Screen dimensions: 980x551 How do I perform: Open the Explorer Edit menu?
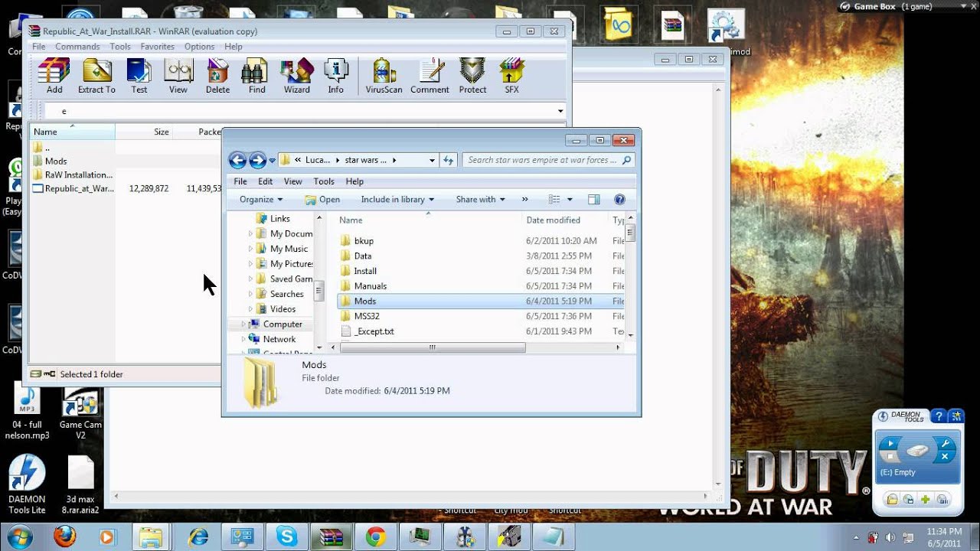click(x=265, y=181)
